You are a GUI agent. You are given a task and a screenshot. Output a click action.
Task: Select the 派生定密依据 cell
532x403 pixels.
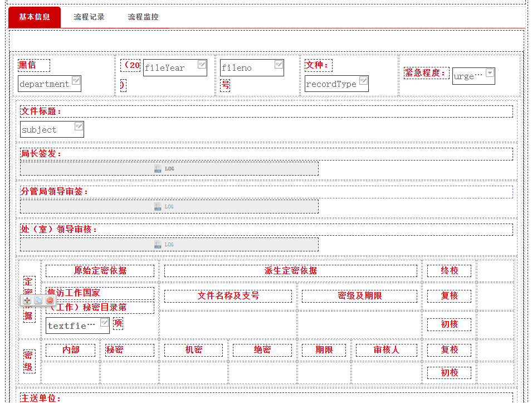tap(290, 271)
